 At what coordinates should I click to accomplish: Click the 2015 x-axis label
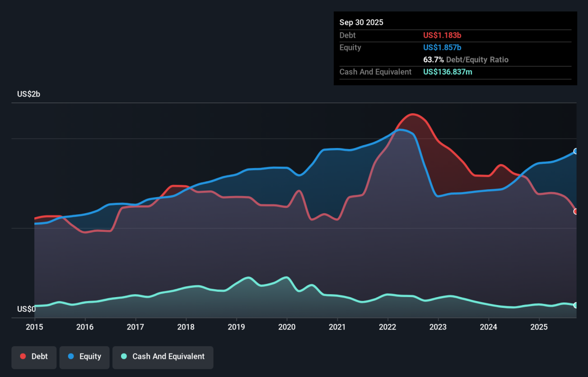[34, 327]
